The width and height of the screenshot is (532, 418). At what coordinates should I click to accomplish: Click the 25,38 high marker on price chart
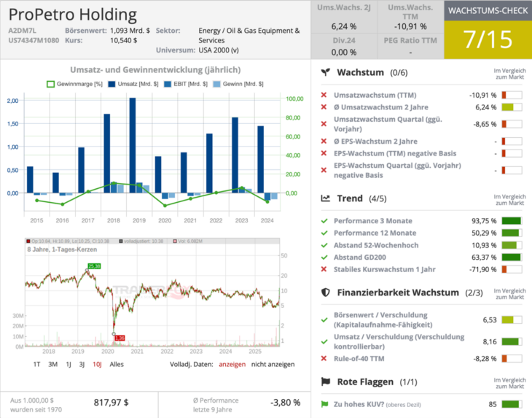93,266
